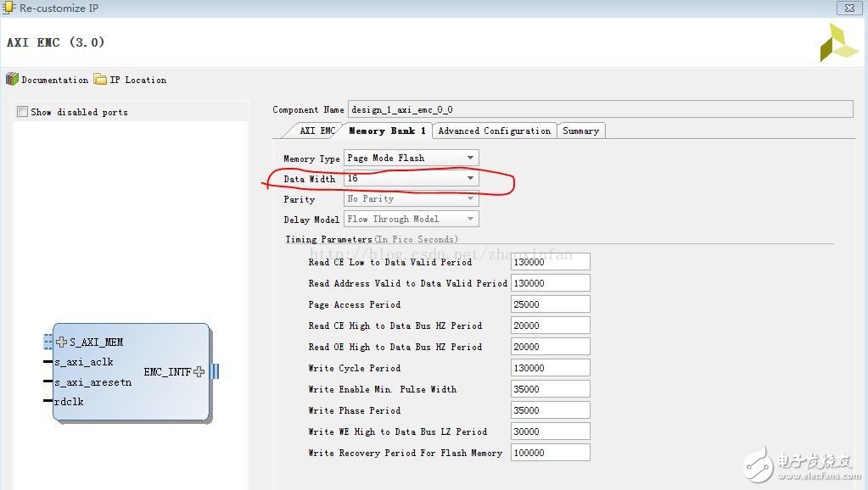Switch to Advanced Configuration tab

pyautogui.click(x=494, y=131)
